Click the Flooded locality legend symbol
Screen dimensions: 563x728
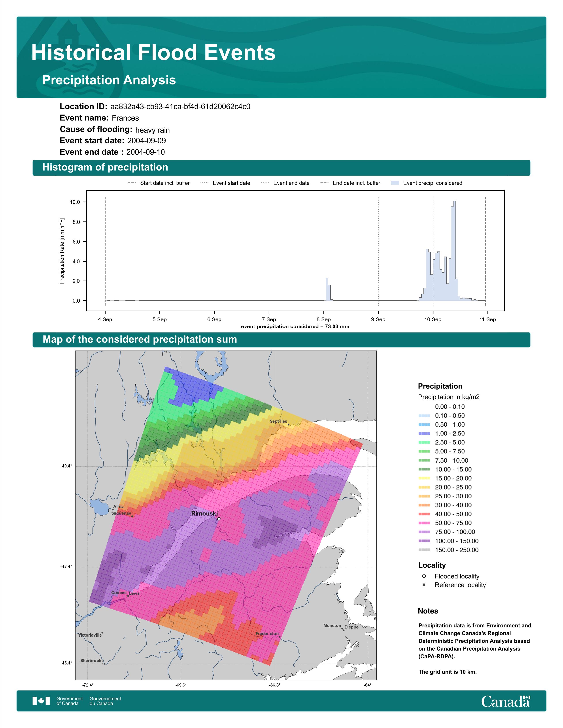click(x=424, y=576)
